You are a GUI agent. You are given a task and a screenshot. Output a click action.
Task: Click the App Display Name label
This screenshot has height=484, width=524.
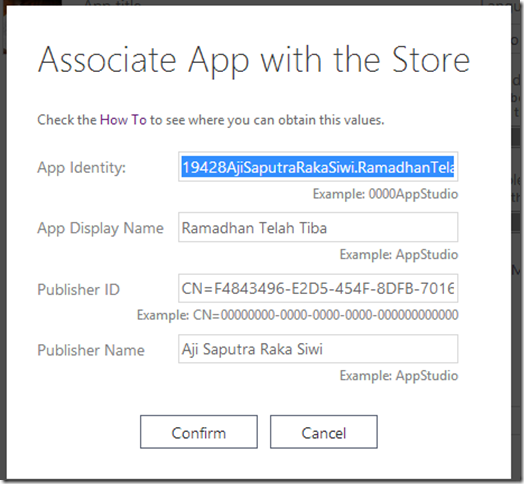(x=100, y=229)
